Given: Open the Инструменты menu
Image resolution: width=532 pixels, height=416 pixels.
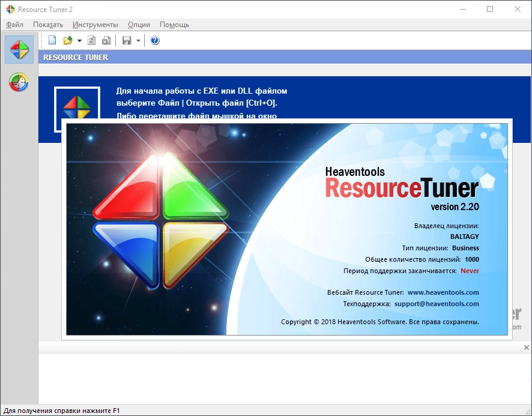Looking at the screenshot, I should tap(95, 25).
